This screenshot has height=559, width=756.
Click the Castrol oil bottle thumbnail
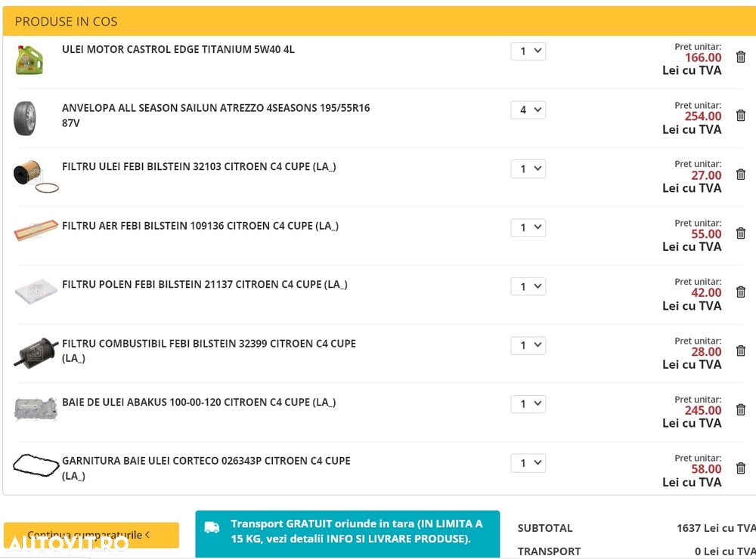(x=29, y=60)
